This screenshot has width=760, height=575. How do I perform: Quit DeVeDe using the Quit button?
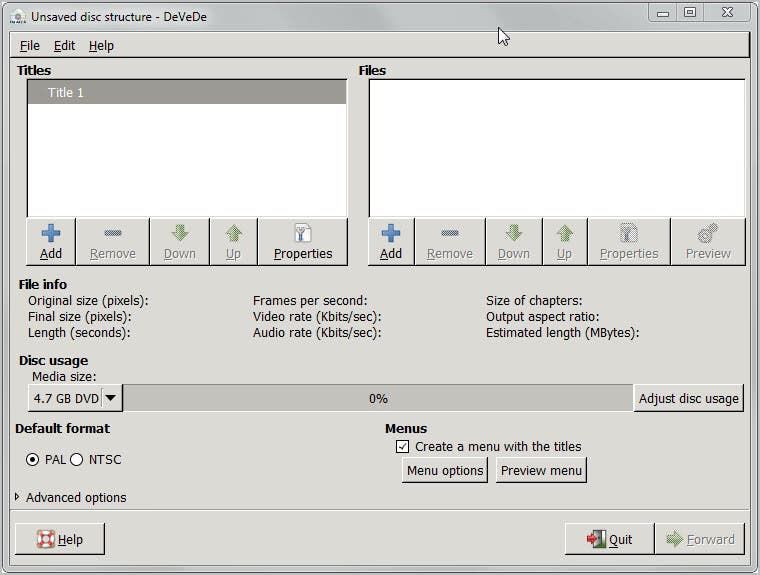tap(609, 539)
